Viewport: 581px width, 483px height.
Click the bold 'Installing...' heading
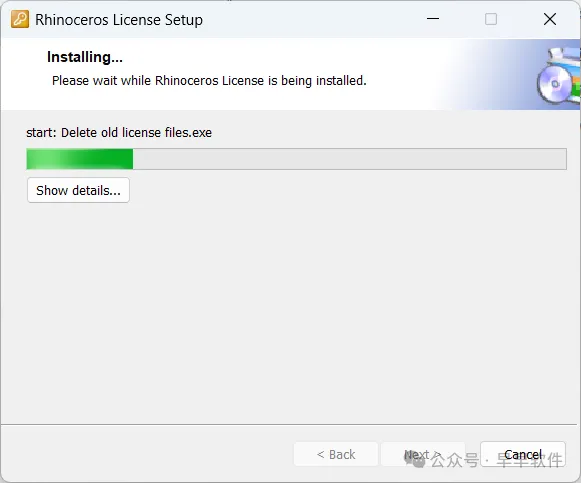point(85,57)
